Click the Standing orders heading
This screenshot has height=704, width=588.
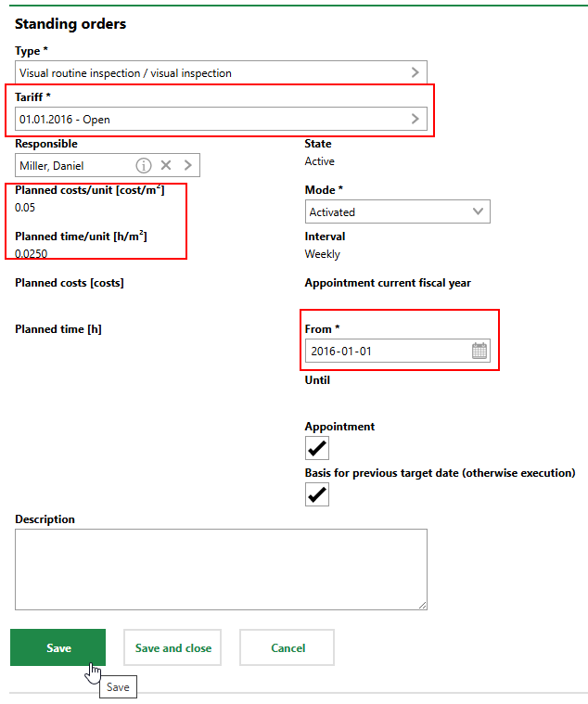(x=70, y=24)
